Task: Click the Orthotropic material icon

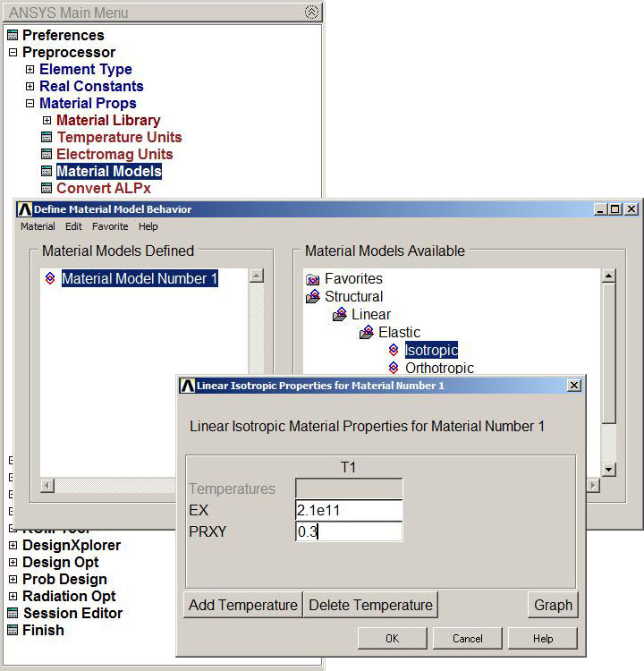Action: 394,368
